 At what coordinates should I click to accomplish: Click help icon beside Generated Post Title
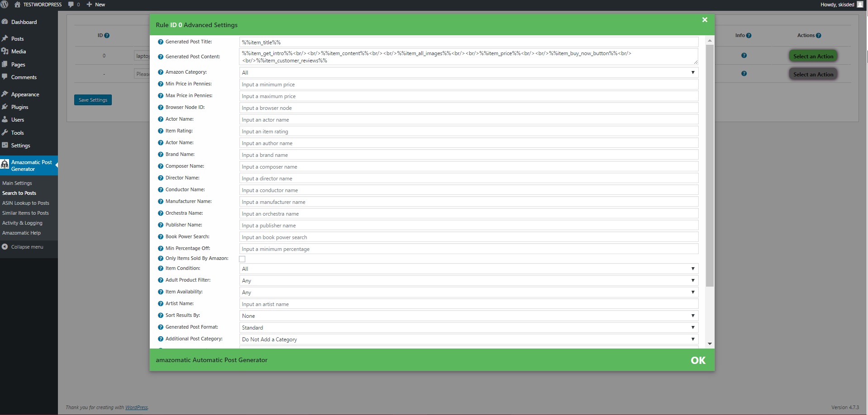pos(160,42)
